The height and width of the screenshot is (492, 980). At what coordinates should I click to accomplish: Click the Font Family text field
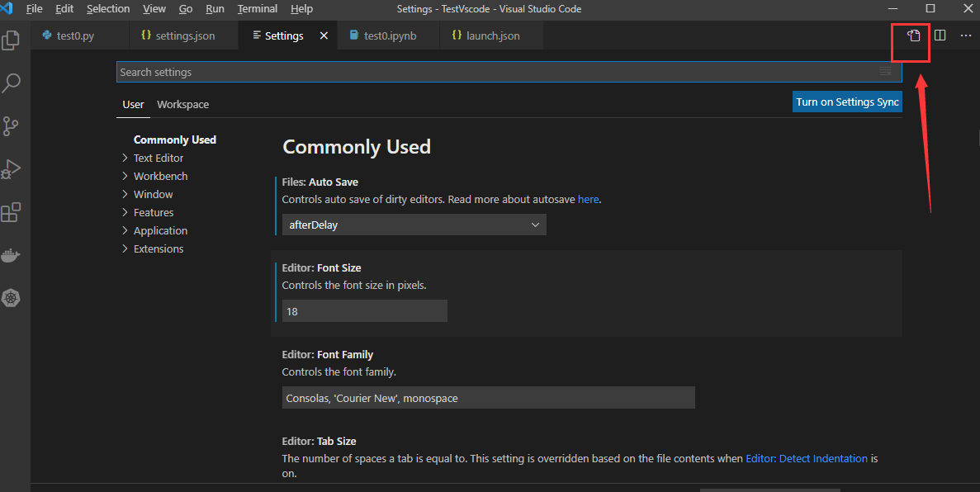[x=488, y=398]
